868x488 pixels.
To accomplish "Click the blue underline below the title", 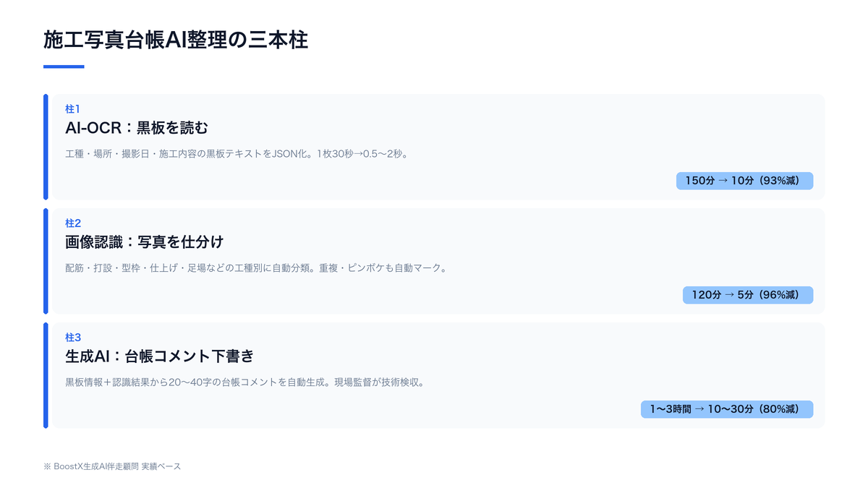I will tap(64, 67).
